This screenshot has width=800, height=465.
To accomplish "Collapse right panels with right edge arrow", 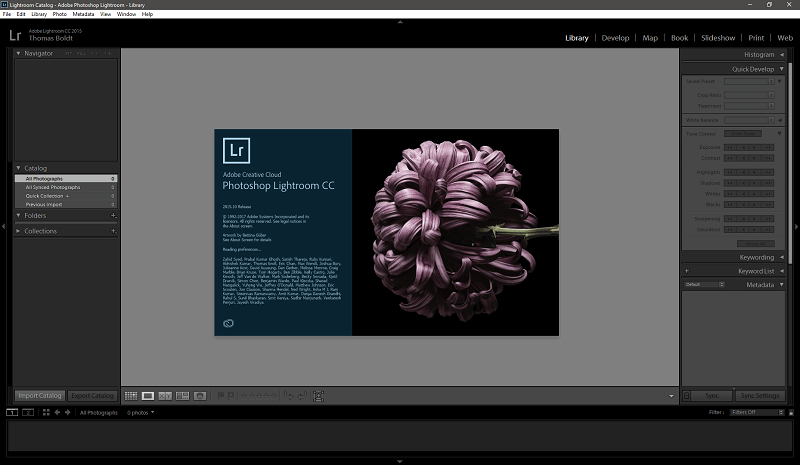I will tap(796, 226).
